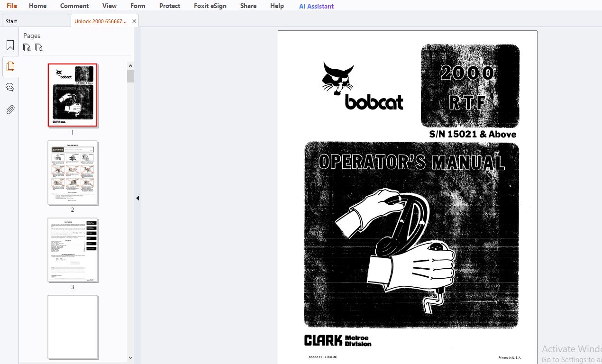Open the Protect tab
Image resolution: width=602 pixels, height=364 pixels.
click(170, 6)
